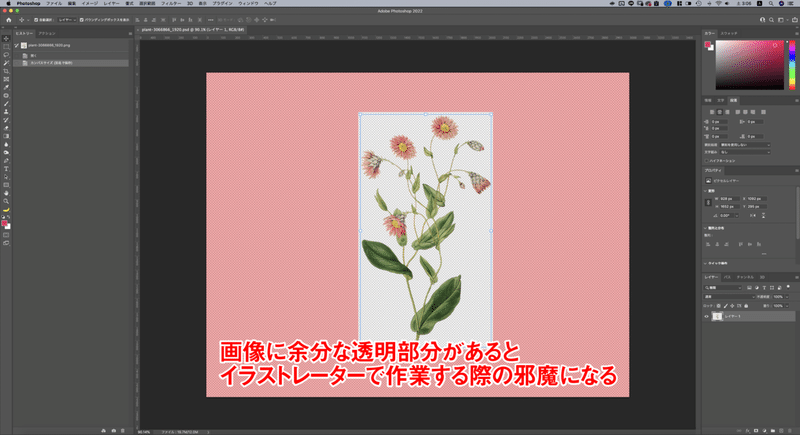Select the Hand tool

click(x=6, y=193)
